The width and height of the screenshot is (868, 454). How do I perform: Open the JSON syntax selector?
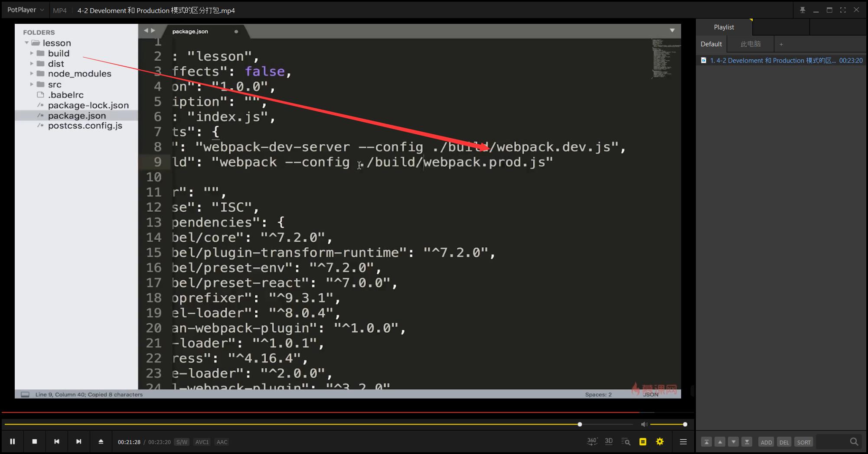pos(650,395)
